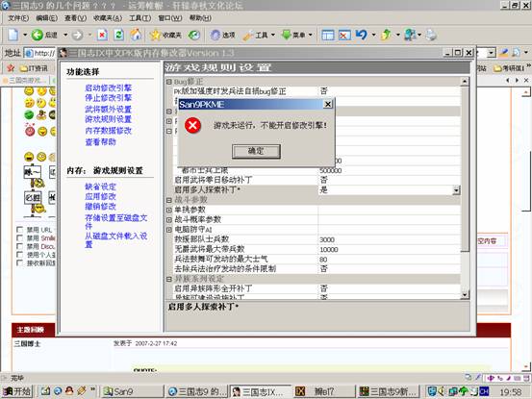Viewport: 532px width, 399px height.
Task: Switch to San9 taskbar button
Action: 132,391
